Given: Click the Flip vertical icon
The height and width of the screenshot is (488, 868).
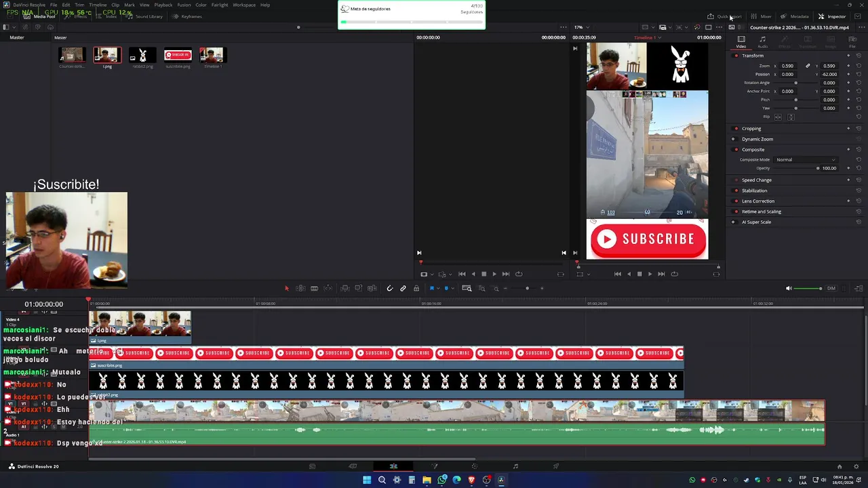Looking at the screenshot, I should 791,117.
